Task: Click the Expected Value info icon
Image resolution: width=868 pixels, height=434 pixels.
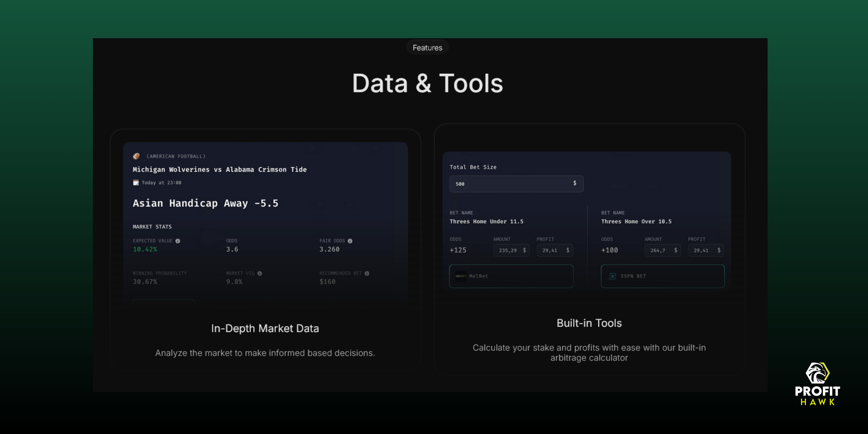Action: [x=178, y=241]
